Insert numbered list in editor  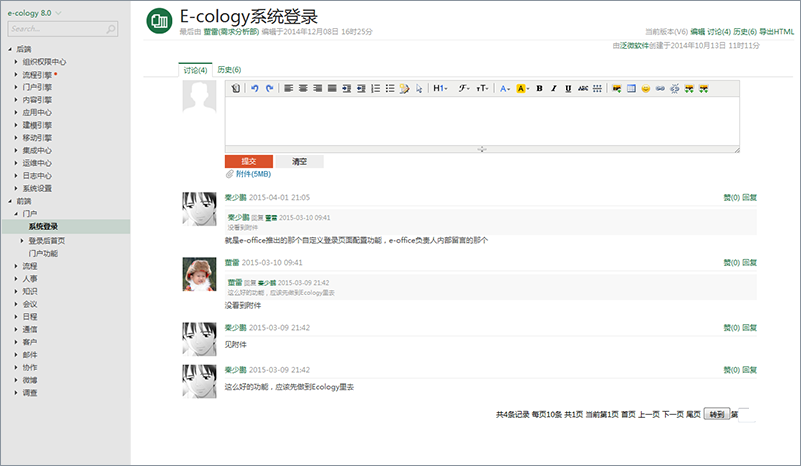[x=375, y=88]
